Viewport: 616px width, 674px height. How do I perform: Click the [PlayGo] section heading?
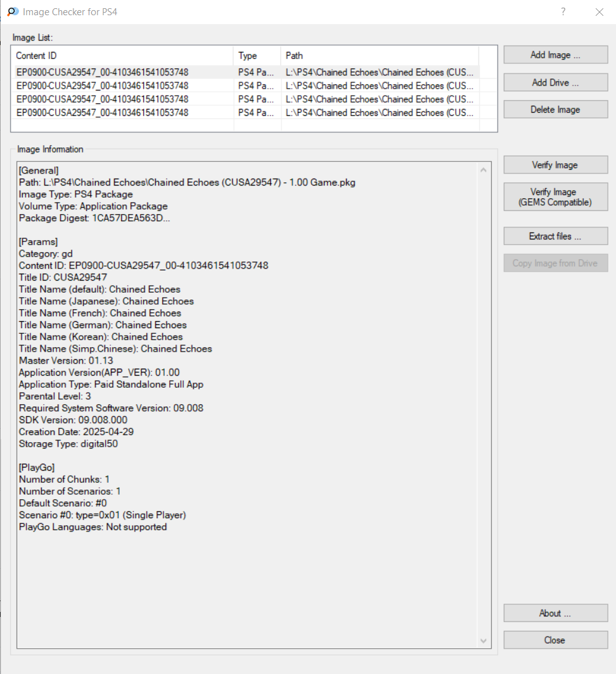pos(37,467)
